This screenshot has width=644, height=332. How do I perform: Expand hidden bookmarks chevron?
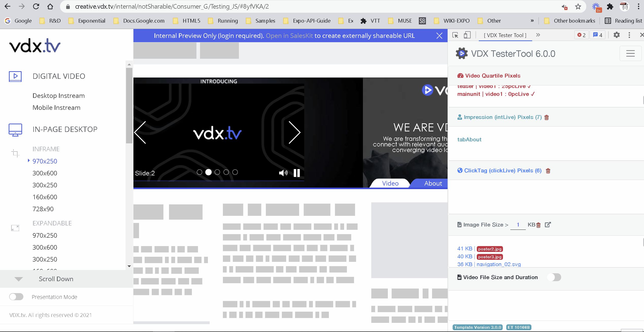point(532,21)
